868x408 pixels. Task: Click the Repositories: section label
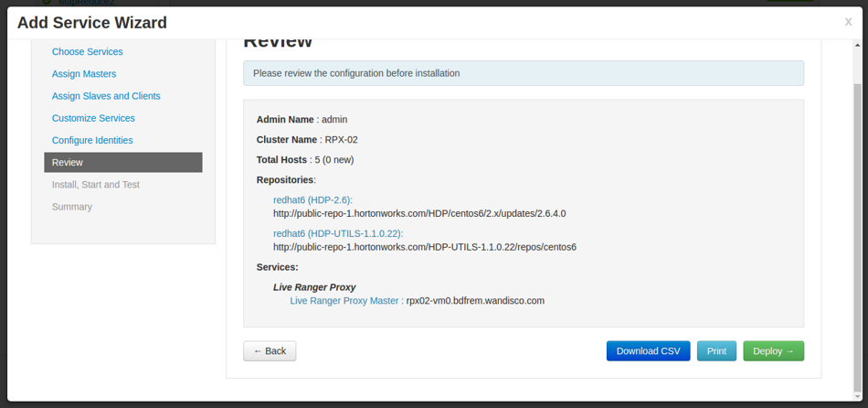pyautogui.click(x=286, y=179)
